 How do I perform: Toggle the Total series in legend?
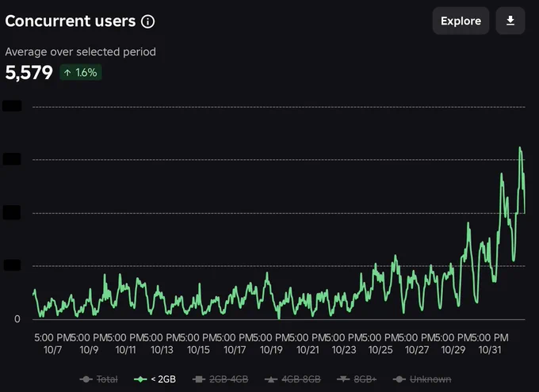pyautogui.click(x=98, y=379)
